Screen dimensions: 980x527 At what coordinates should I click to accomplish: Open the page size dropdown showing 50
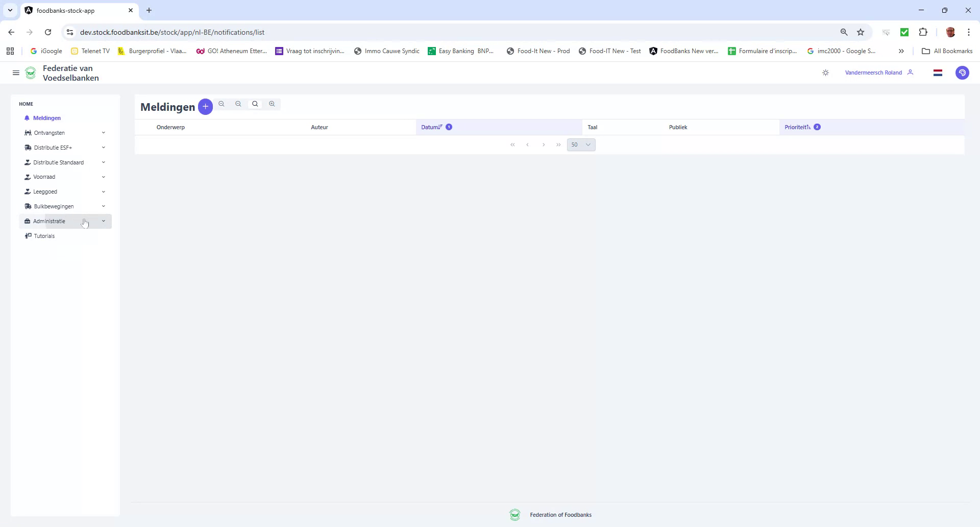[x=581, y=145]
